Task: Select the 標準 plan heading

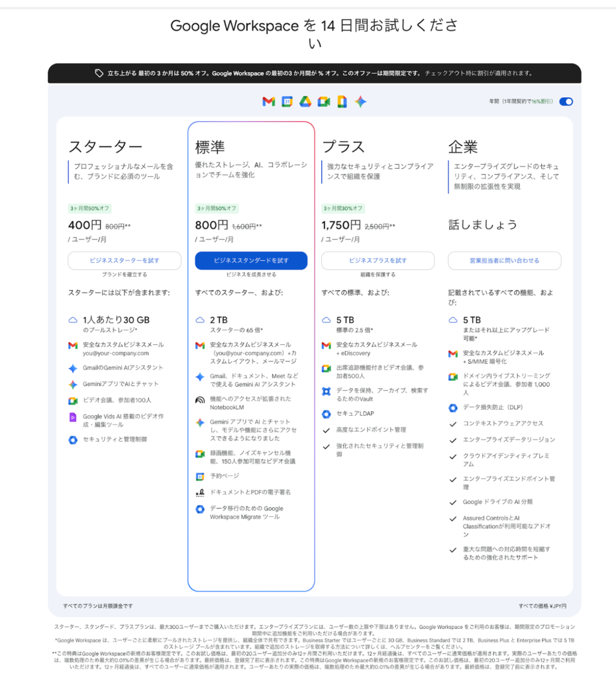Action: [x=209, y=147]
